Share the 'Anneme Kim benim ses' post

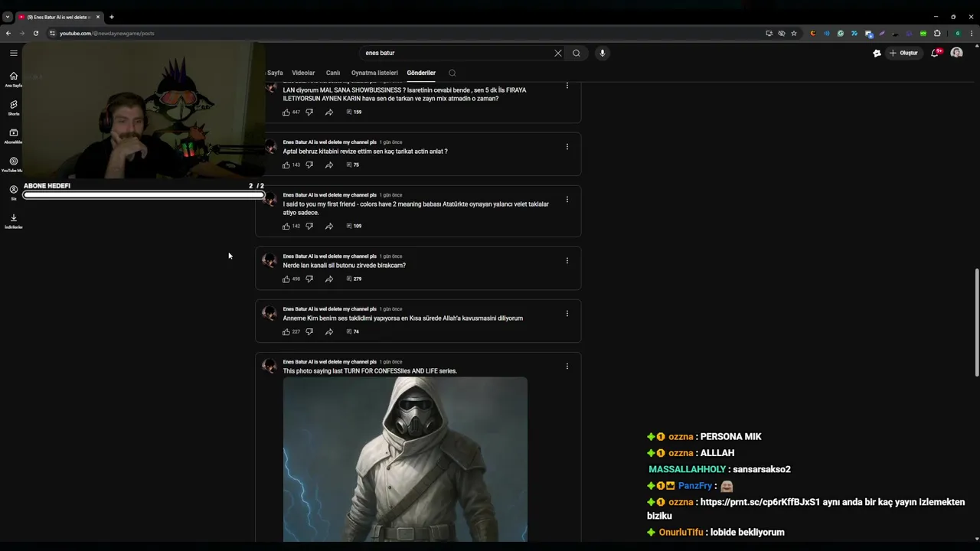[329, 331]
